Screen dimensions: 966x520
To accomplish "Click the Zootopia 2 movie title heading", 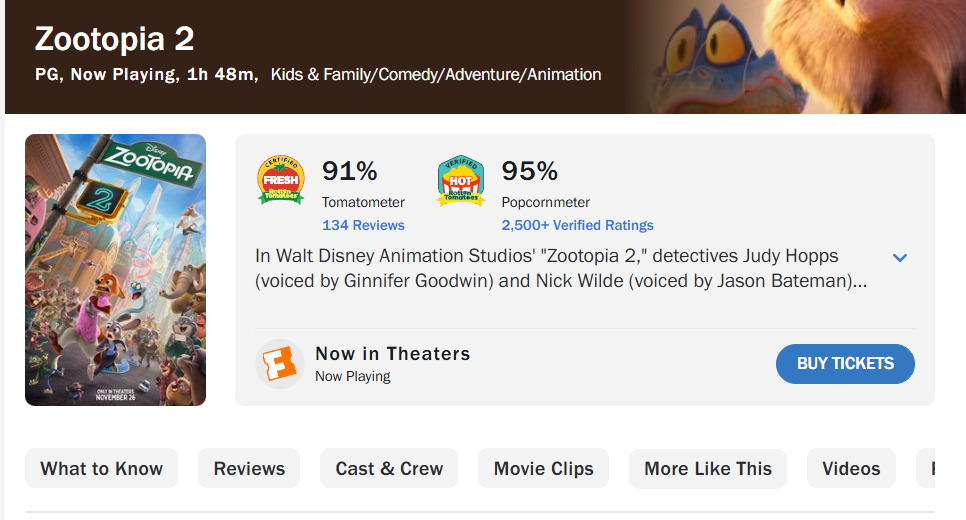I will pyautogui.click(x=114, y=40).
